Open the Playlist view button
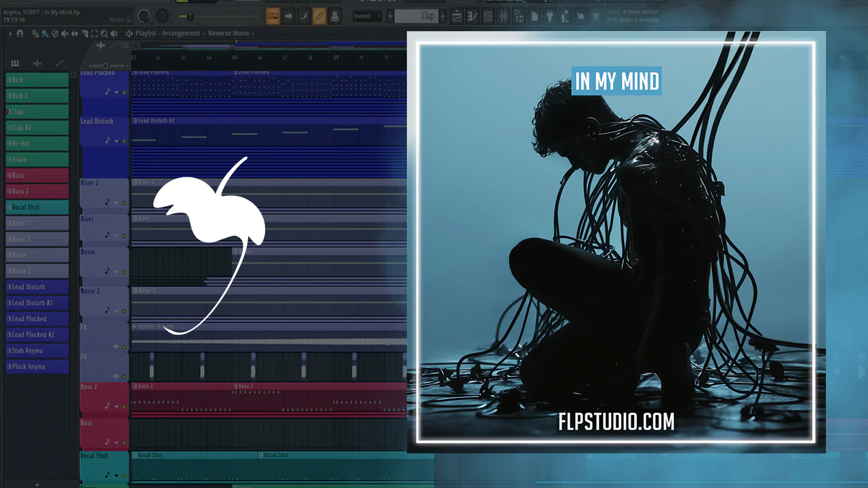This screenshot has height=488, width=868. [x=457, y=16]
